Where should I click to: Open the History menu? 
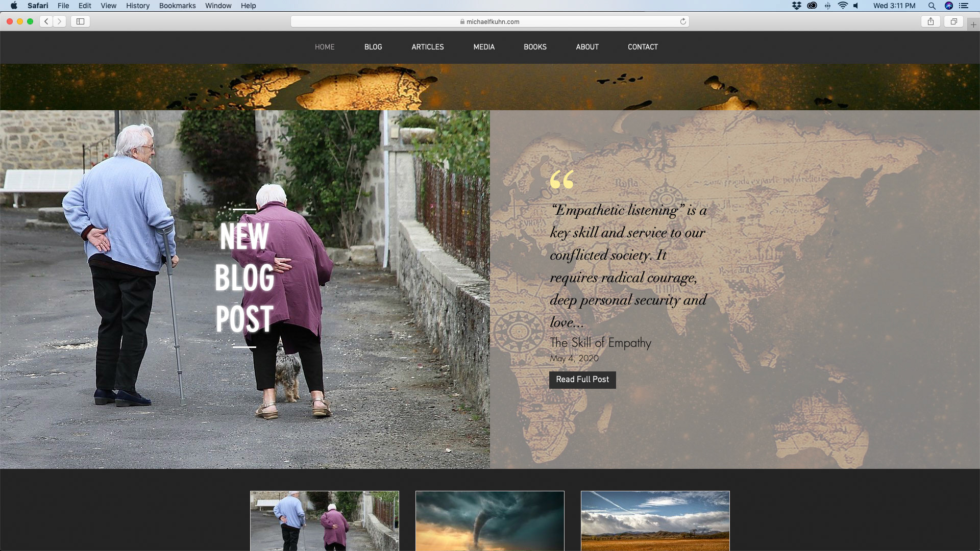coord(138,6)
